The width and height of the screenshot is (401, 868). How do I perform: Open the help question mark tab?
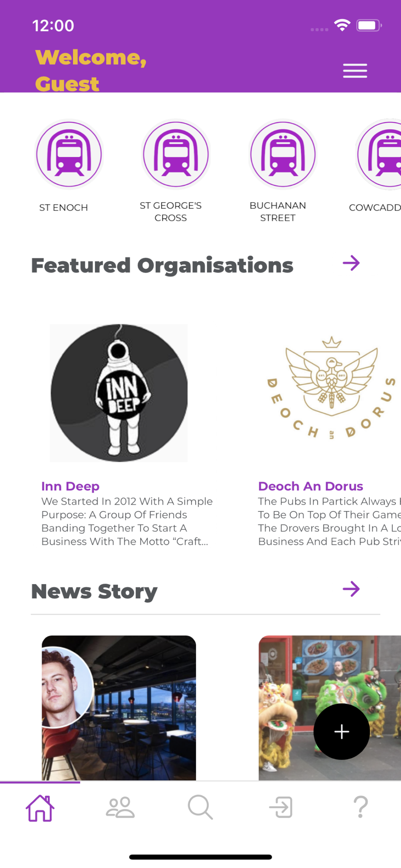[x=361, y=807]
